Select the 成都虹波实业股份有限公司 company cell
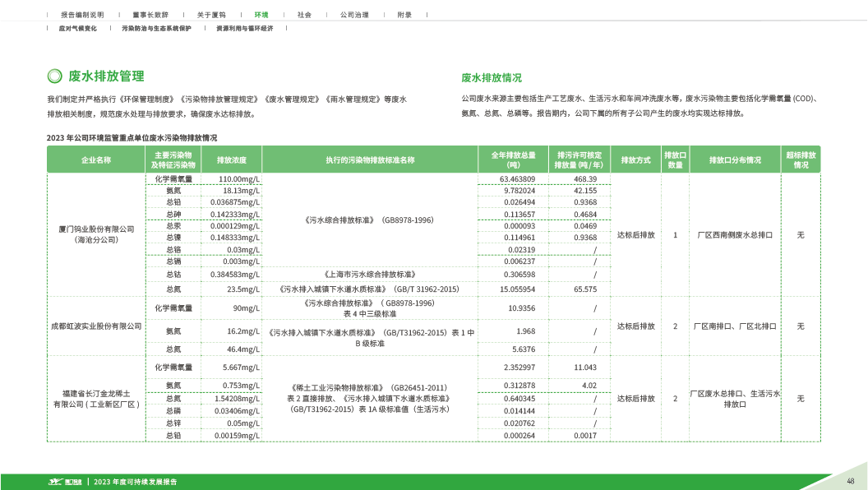 click(95, 326)
